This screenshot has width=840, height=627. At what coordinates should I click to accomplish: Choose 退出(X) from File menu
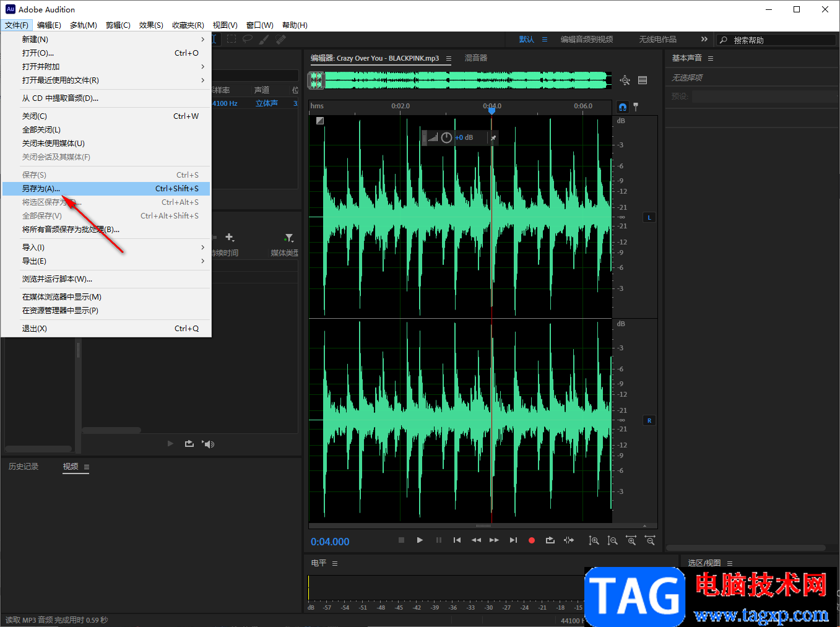click(x=106, y=329)
